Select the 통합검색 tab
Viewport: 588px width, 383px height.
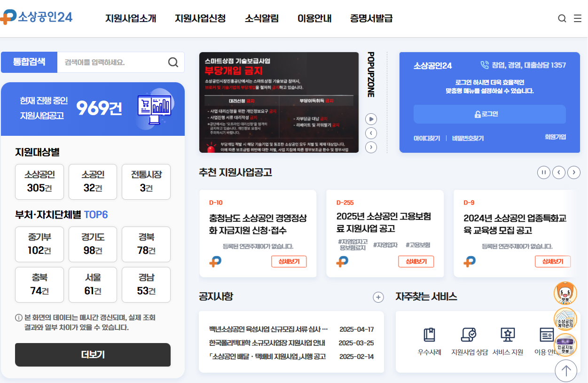click(29, 62)
